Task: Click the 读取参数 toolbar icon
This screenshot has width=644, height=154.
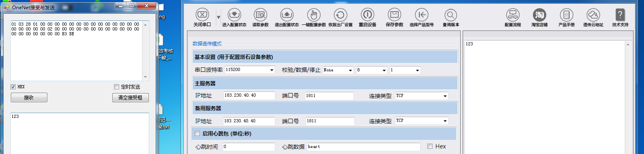Action: coord(260,15)
